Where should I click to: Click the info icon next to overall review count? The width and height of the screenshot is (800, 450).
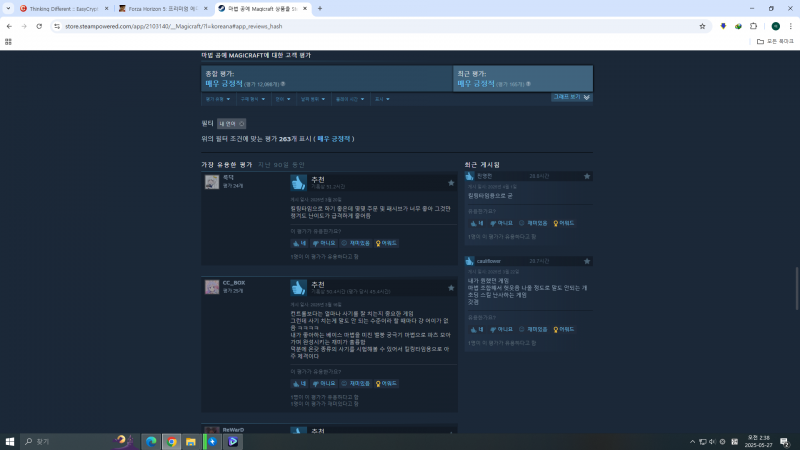283,84
